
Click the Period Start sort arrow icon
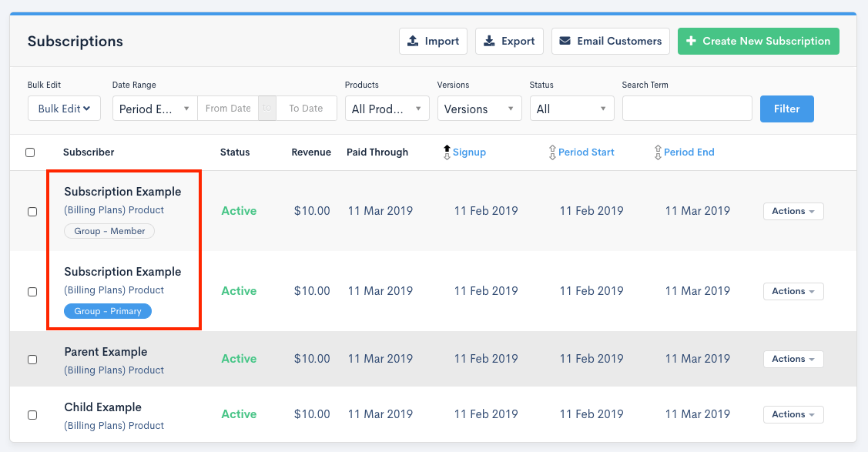click(552, 152)
